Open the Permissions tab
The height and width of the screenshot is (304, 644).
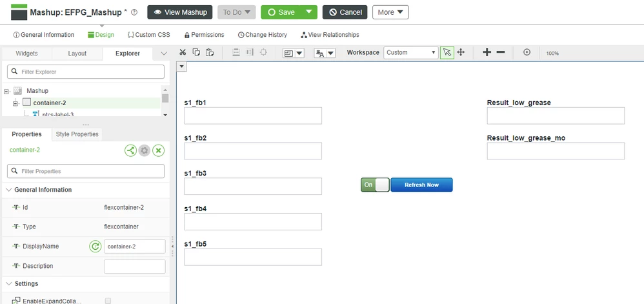(x=204, y=35)
